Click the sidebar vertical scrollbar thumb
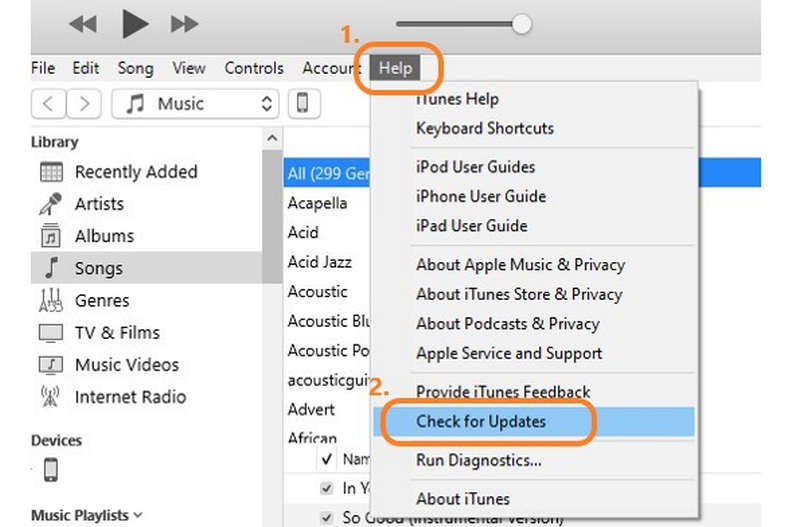800x527 pixels. [x=272, y=216]
